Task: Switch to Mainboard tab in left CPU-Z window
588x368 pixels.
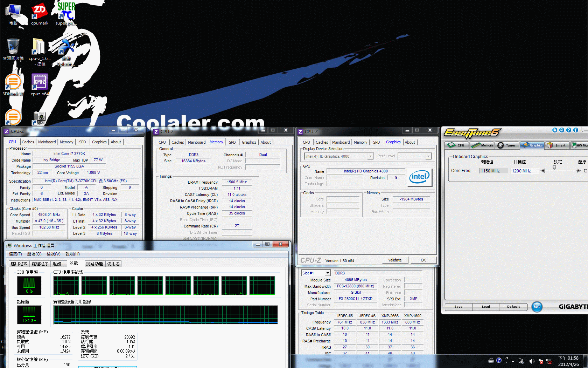Action: pyautogui.click(x=47, y=142)
